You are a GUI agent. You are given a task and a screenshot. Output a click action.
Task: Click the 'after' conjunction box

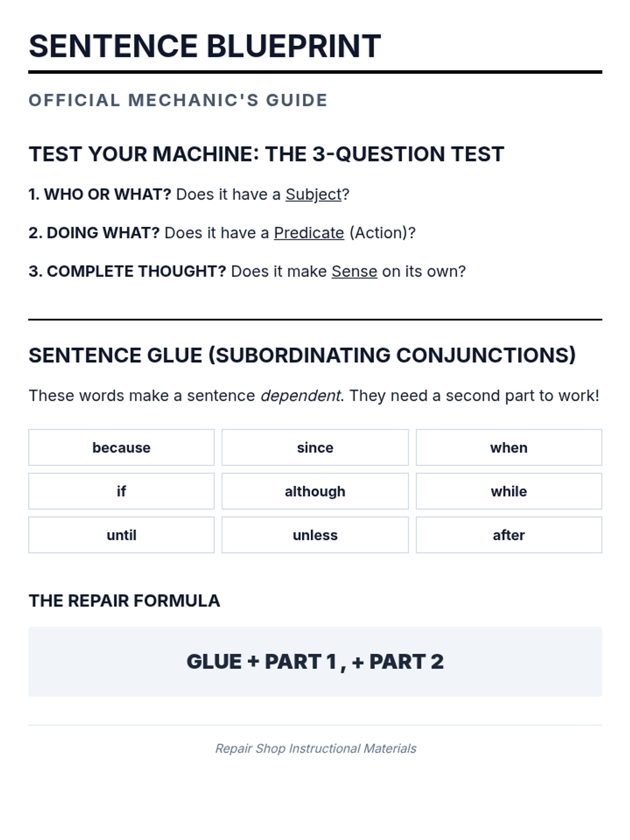pyautogui.click(x=509, y=535)
